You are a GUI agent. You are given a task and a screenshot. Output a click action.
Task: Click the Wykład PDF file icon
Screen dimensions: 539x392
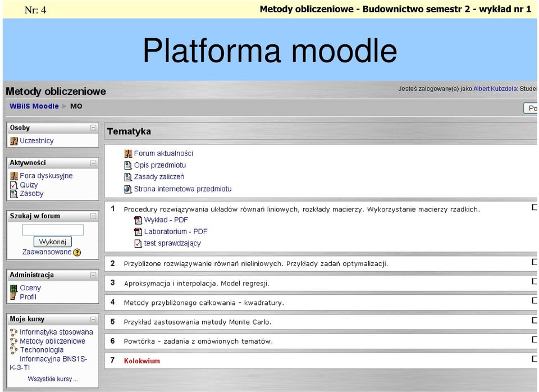point(138,220)
